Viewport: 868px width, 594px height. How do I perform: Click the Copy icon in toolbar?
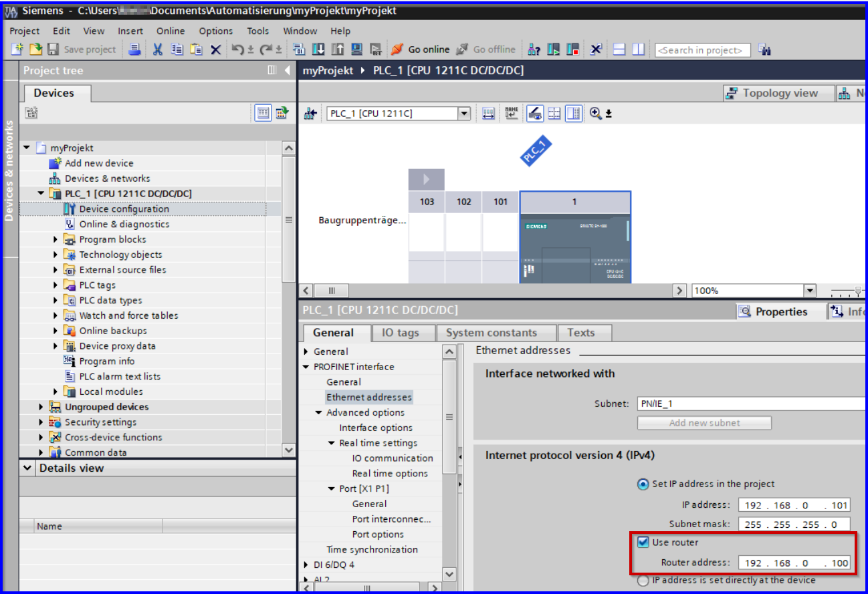(177, 49)
